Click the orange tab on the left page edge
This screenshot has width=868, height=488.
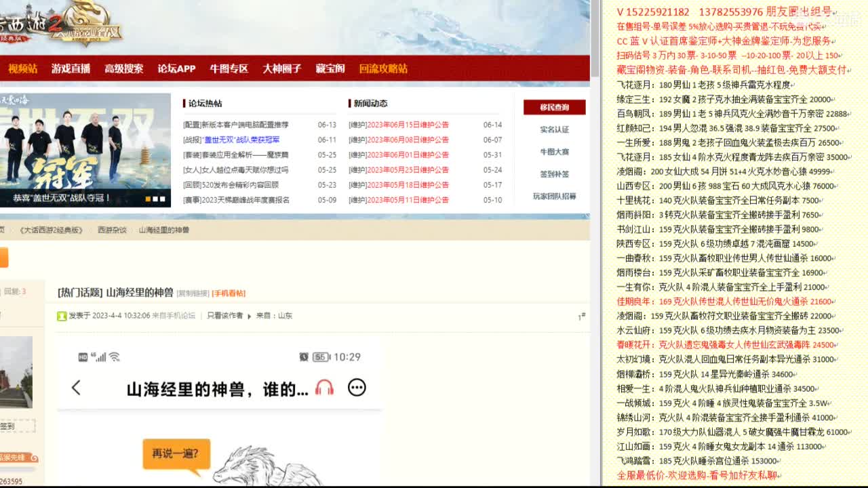click(3, 256)
